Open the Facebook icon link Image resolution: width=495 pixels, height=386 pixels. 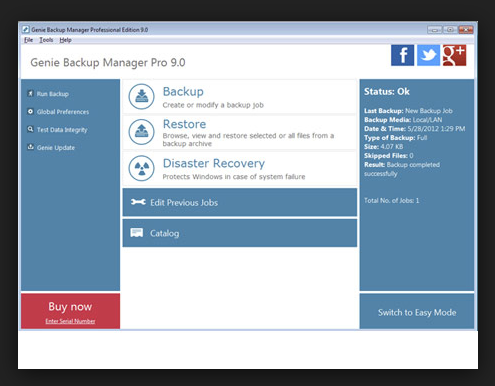point(402,55)
